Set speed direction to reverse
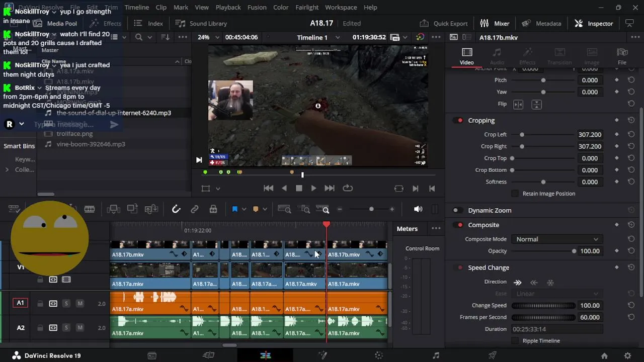The width and height of the screenshot is (644, 362). coord(534,283)
